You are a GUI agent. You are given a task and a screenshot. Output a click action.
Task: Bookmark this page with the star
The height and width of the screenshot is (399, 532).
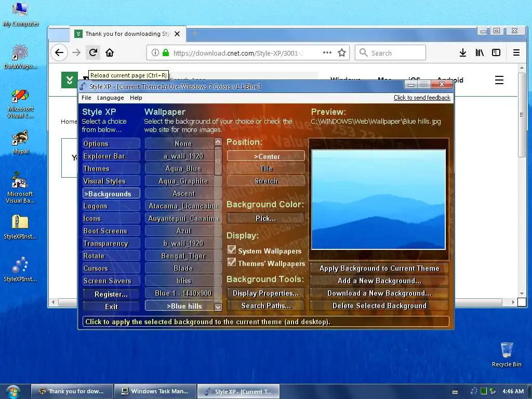click(x=342, y=52)
